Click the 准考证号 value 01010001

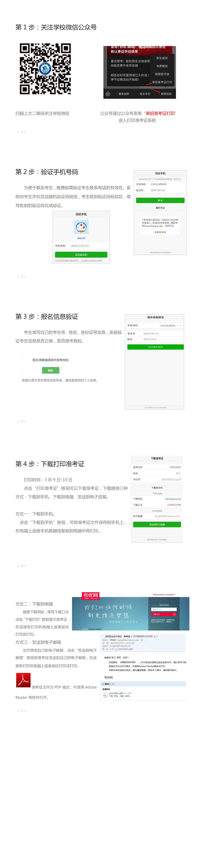pyautogui.click(x=175, y=467)
